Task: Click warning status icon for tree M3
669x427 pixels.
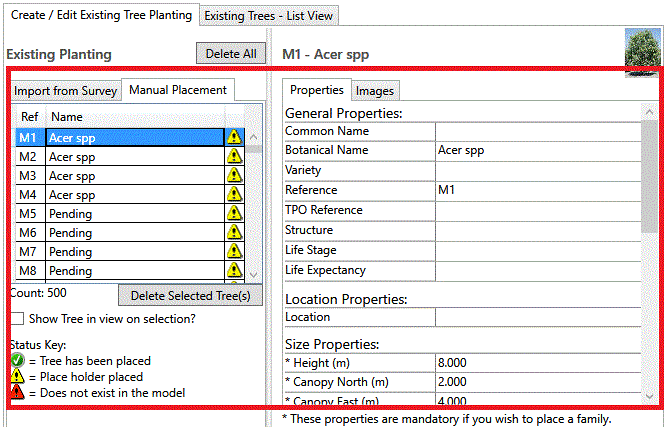Action: [x=234, y=176]
